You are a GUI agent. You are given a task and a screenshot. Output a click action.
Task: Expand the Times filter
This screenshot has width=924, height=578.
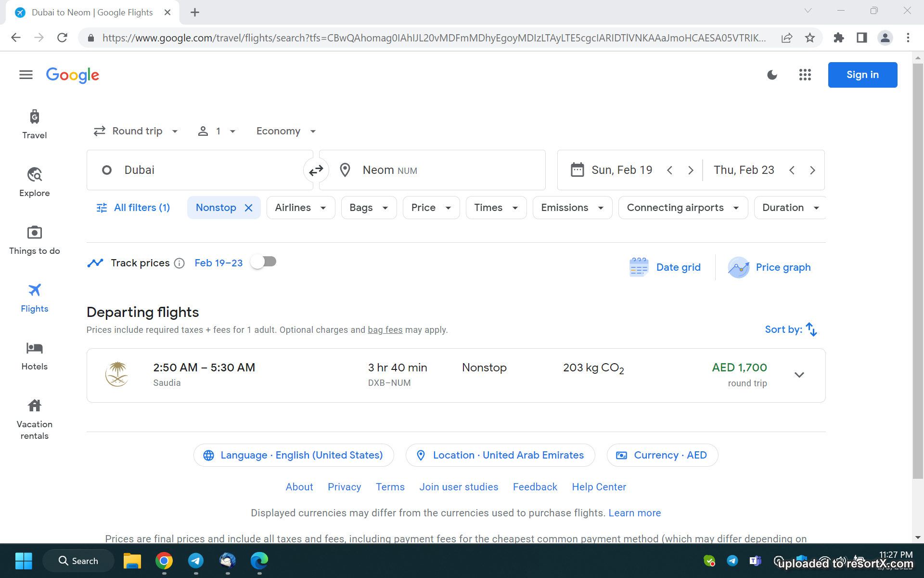point(496,208)
